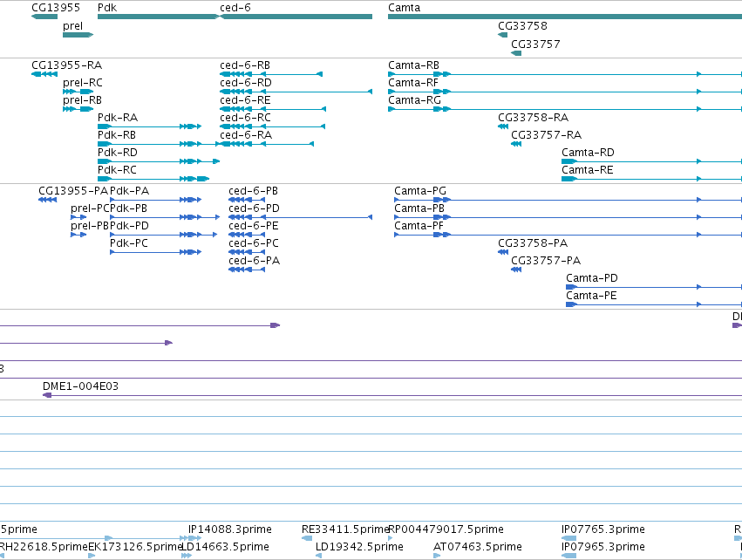Select protein prel-PC
Viewport: 742px width, 560px height.
pyautogui.click(x=90, y=208)
